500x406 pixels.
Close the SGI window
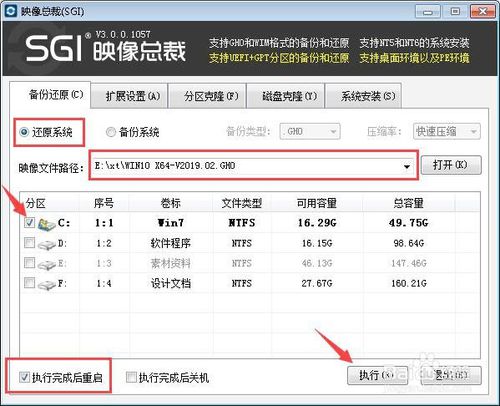[x=482, y=12]
